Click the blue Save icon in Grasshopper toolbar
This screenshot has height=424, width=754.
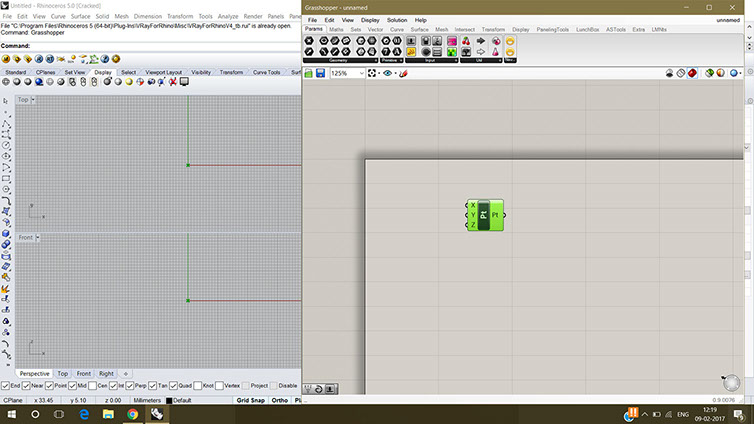click(321, 73)
